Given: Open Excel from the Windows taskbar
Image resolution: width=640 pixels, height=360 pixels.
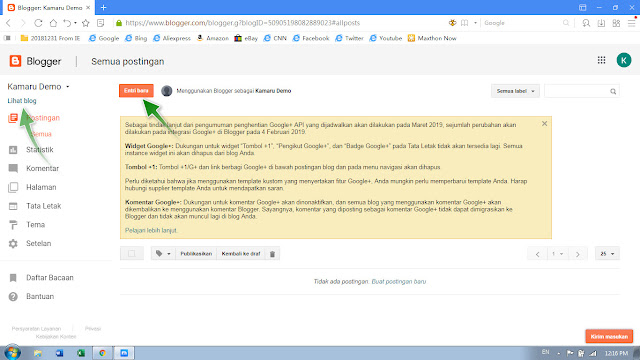Looking at the screenshot, I should [x=81, y=353].
